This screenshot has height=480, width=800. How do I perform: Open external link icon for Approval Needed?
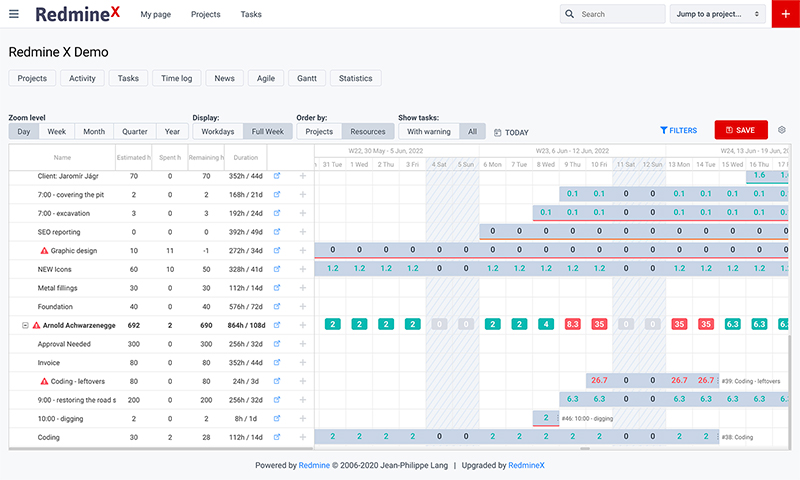(277, 344)
